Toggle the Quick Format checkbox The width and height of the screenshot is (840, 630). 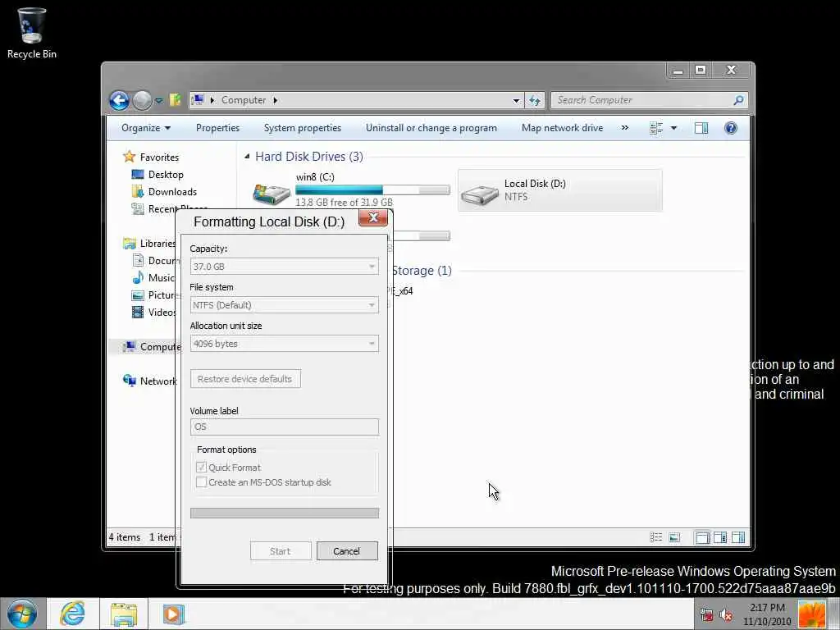pos(202,467)
